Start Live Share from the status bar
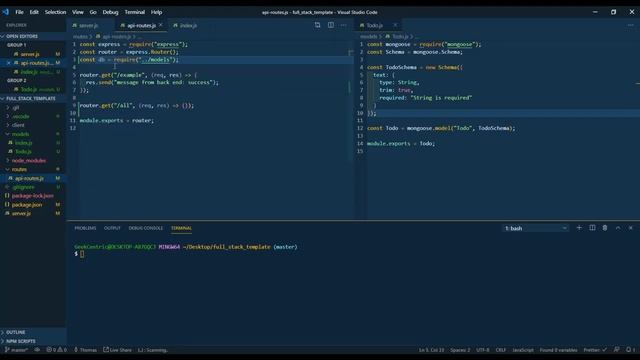 click(x=118, y=350)
